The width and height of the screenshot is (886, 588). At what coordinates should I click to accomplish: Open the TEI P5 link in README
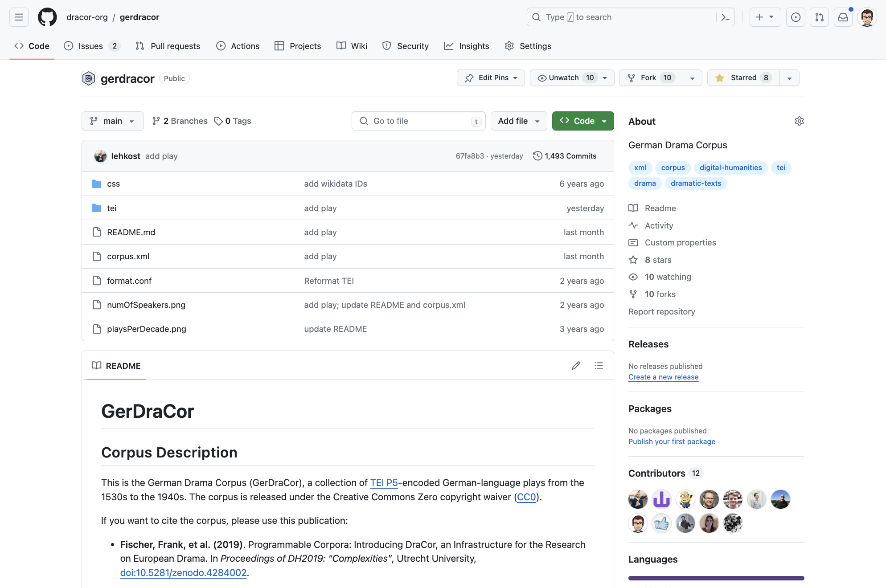click(x=384, y=483)
